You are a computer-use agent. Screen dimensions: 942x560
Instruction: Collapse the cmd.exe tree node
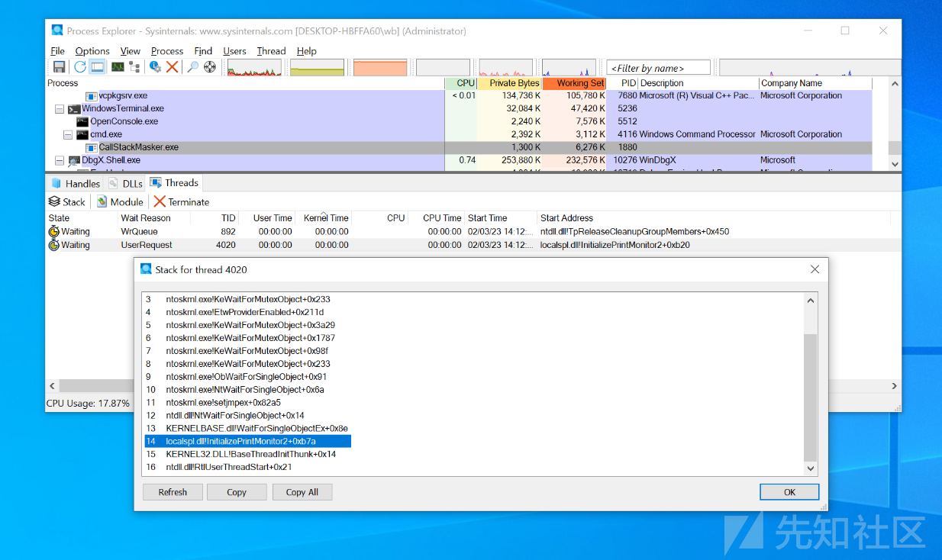[x=68, y=135]
